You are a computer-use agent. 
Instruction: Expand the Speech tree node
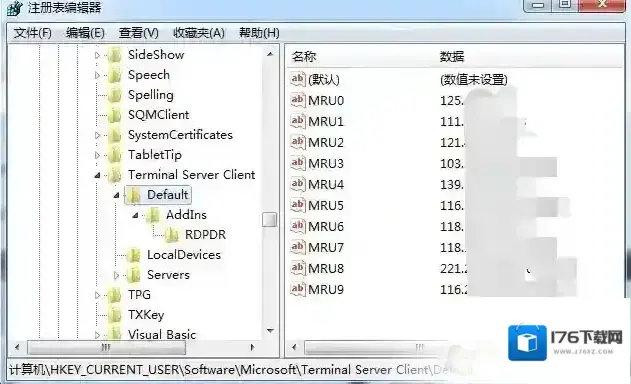point(97,75)
